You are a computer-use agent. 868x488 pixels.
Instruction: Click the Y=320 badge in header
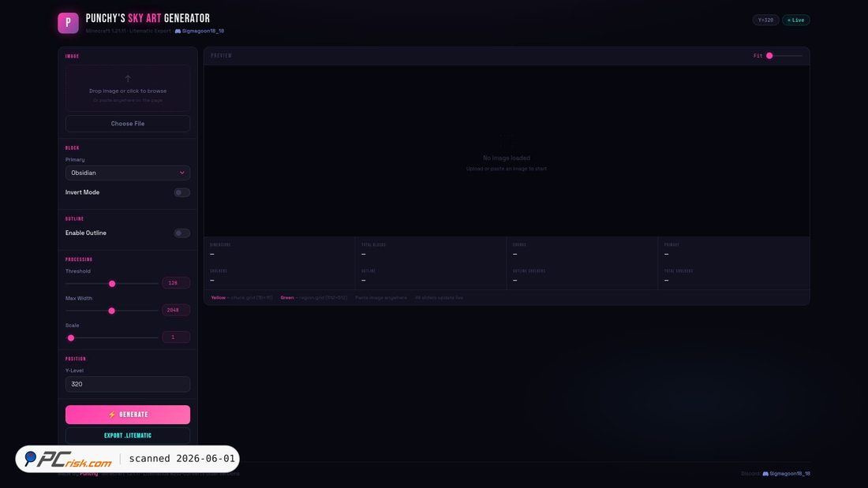pos(765,20)
